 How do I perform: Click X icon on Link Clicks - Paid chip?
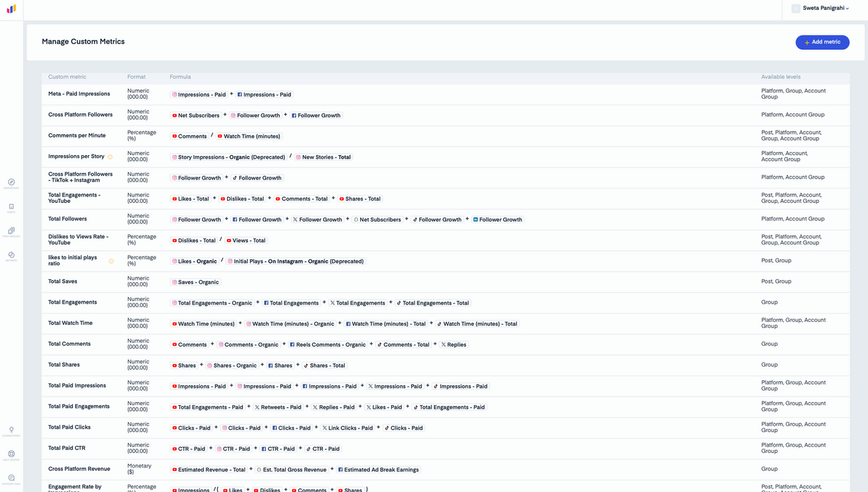pos(324,428)
